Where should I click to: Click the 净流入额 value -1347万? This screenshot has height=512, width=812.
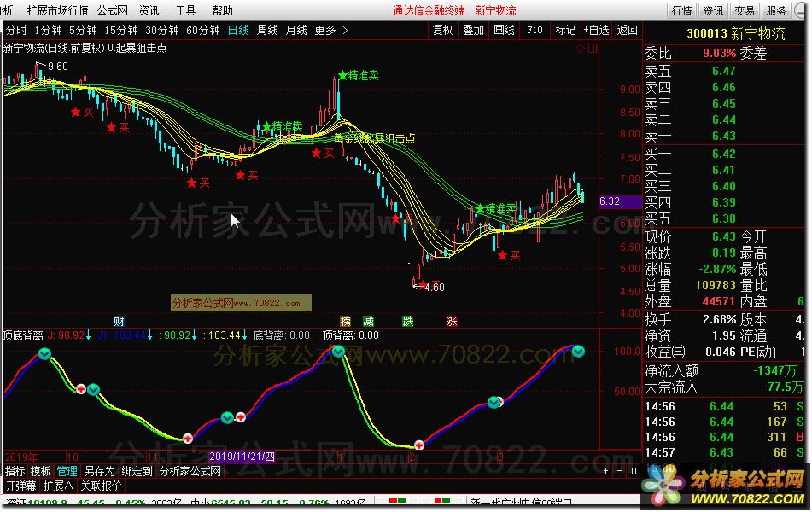[x=776, y=370]
